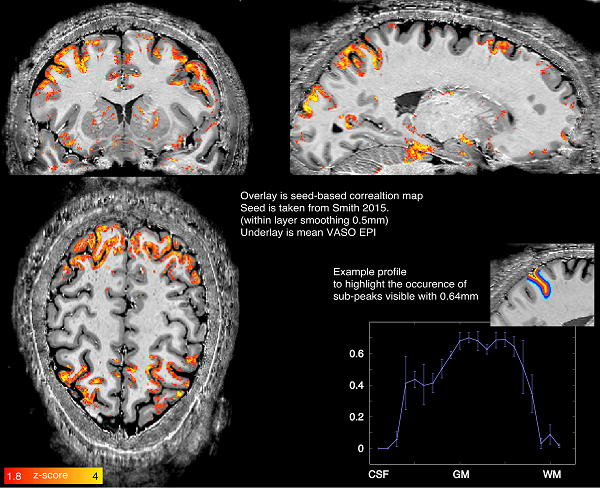
Task: Click the WM label on x-axis
Action: (551, 471)
